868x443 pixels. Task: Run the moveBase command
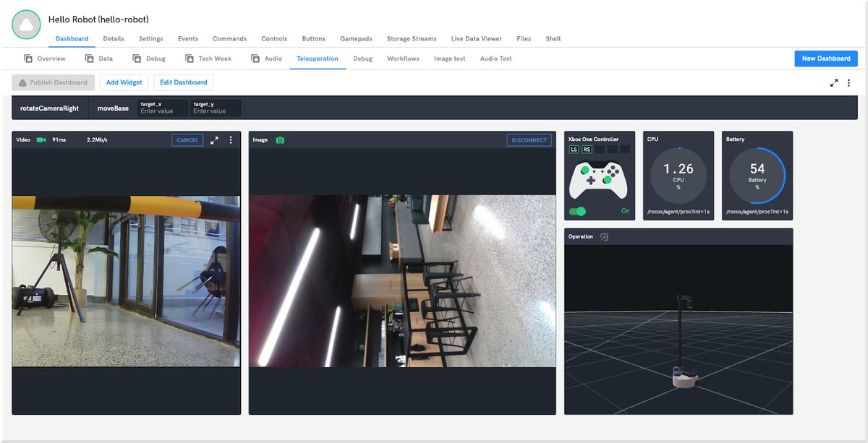(113, 108)
